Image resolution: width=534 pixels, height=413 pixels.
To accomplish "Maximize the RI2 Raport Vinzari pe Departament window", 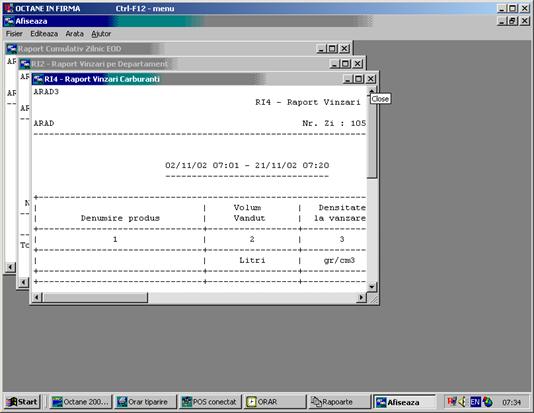I will pos(346,64).
